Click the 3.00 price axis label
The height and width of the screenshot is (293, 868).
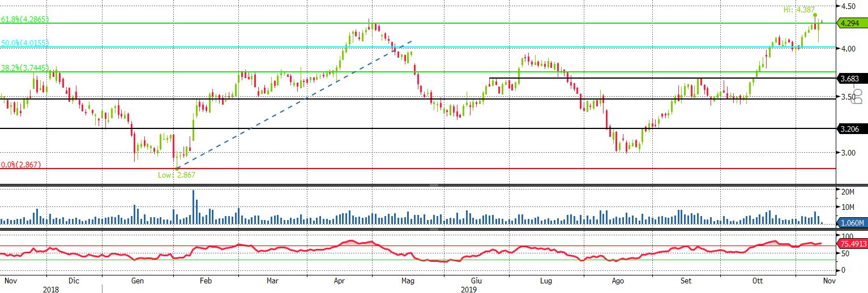[848, 152]
